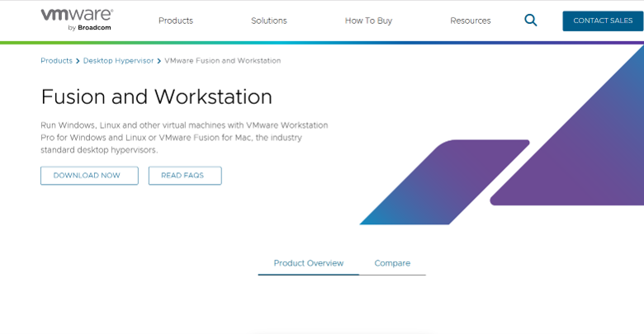Open the Resources menu
This screenshot has height=334, width=644.
point(471,21)
